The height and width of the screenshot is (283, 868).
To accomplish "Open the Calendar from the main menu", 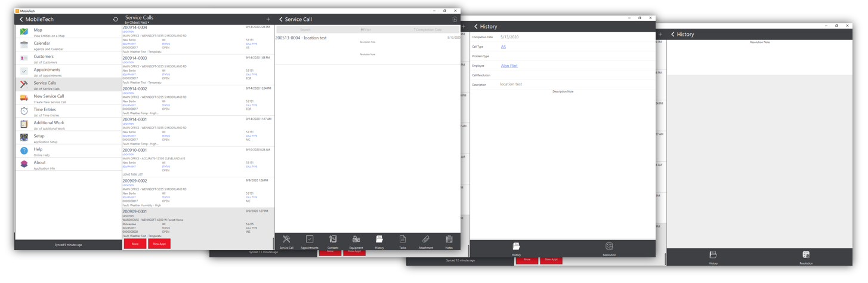I will click(42, 44).
